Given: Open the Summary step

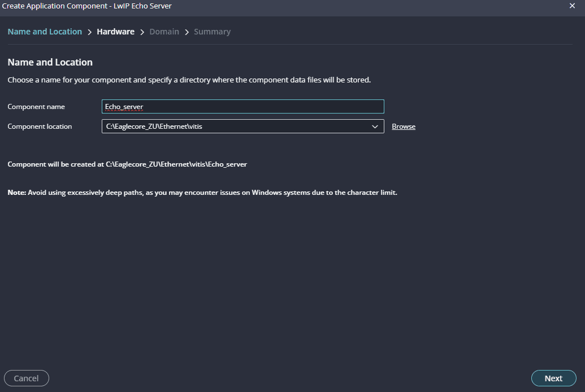Looking at the screenshot, I should pos(212,32).
